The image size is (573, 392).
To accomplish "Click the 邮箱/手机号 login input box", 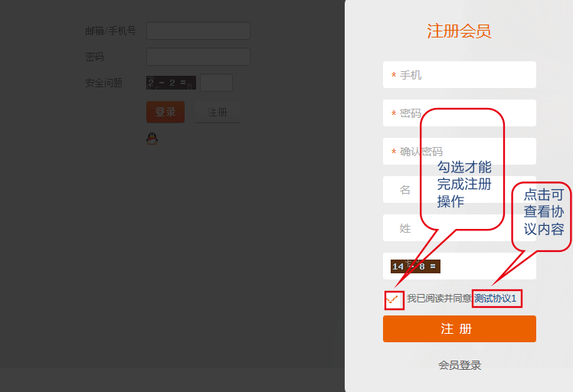I will click(x=198, y=31).
